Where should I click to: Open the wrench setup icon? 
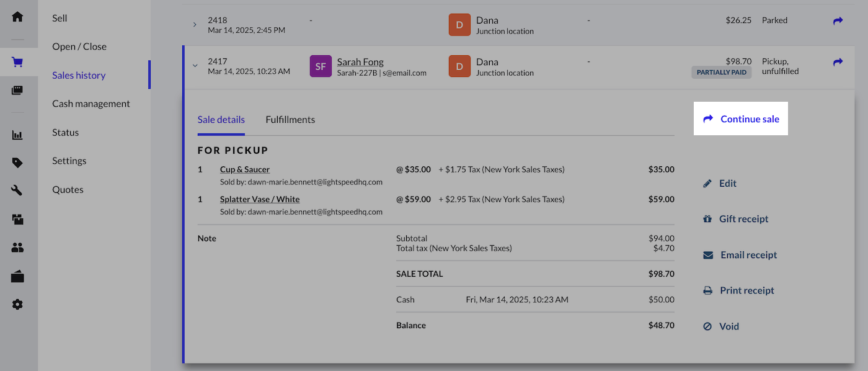(17, 190)
